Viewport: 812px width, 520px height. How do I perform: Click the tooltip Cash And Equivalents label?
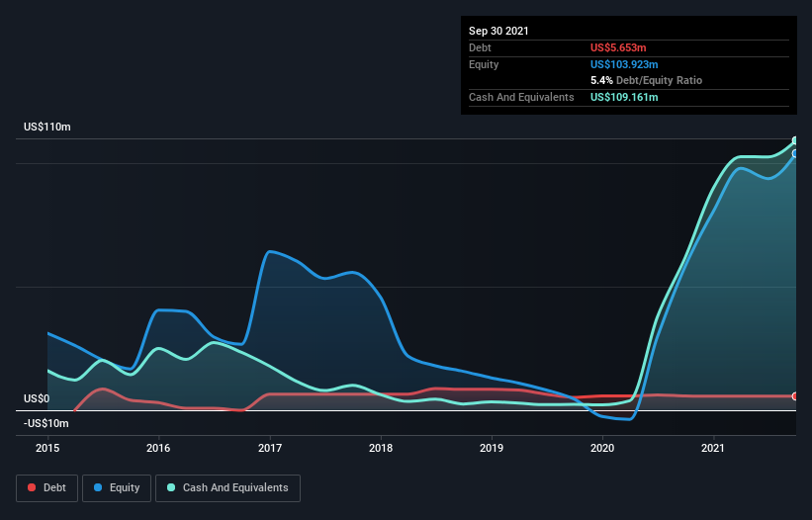click(x=521, y=97)
